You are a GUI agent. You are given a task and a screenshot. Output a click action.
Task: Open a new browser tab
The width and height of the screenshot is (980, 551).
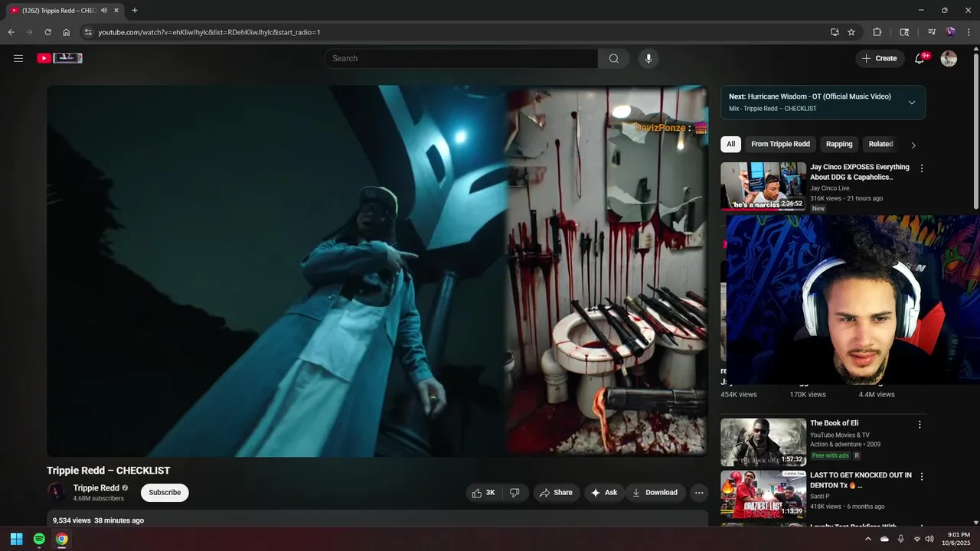coord(135,11)
